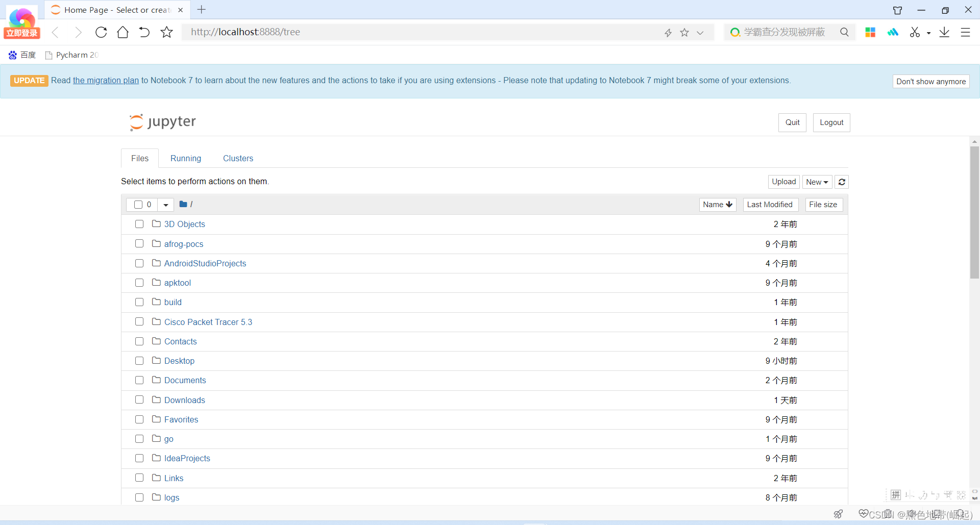The height and width of the screenshot is (525, 980).
Task: Click the Jupyter logo
Action: coord(162,122)
